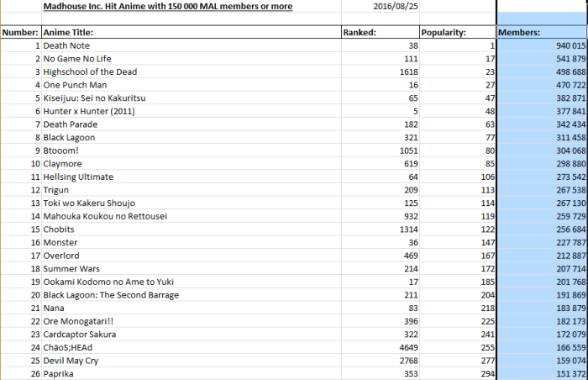This screenshot has height=380, width=588.
Task: Click the 'Btooom!' cell
Action: (x=192, y=150)
